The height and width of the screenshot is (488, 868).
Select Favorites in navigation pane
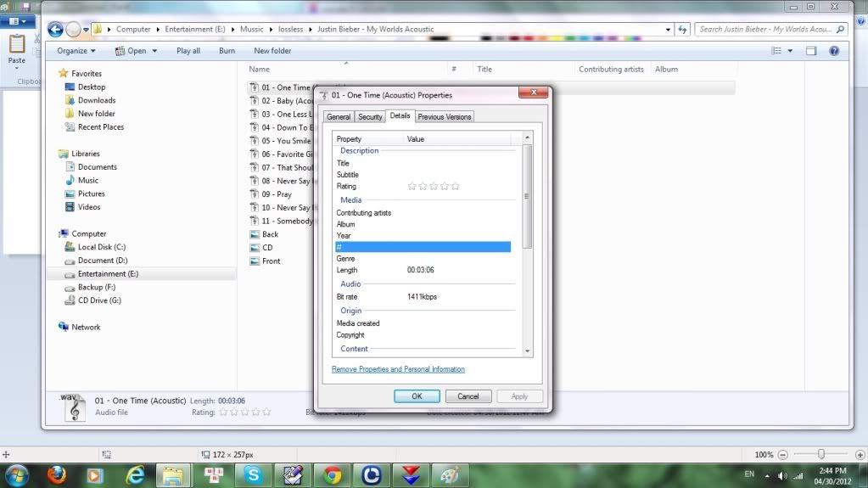click(x=87, y=73)
